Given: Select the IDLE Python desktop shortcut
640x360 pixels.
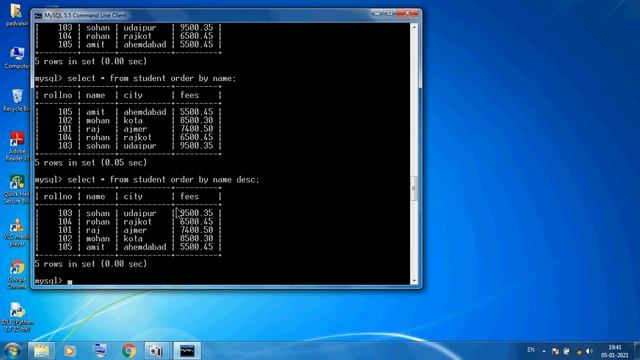Looking at the screenshot, I should pos(17,317).
